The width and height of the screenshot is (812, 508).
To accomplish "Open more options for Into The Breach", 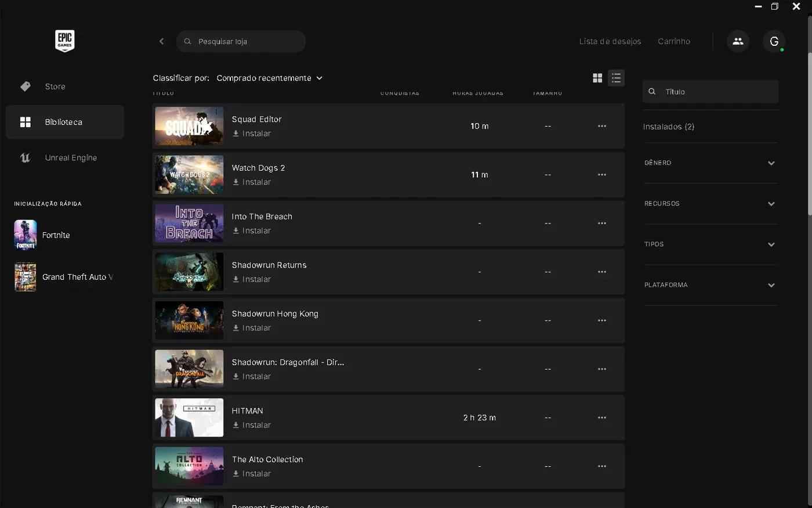I will point(602,224).
